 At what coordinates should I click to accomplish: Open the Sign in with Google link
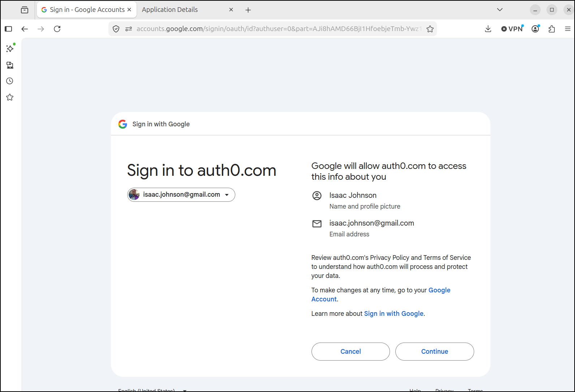click(394, 314)
